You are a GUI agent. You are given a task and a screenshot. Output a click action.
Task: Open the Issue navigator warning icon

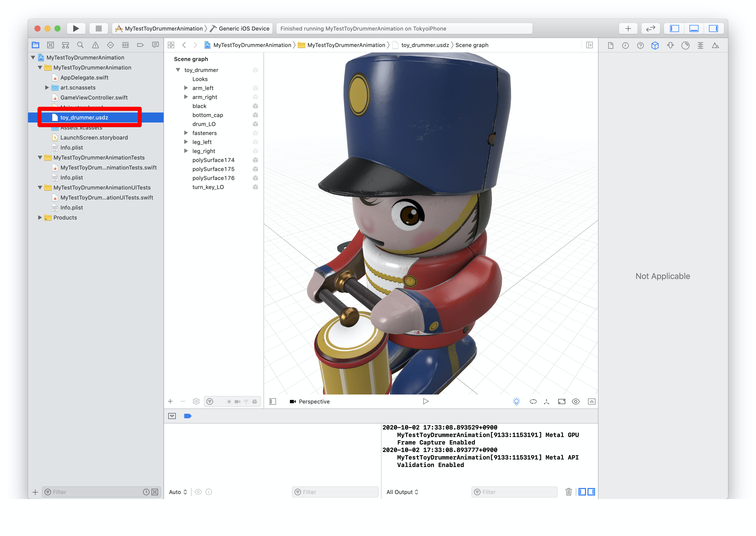coord(95,45)
